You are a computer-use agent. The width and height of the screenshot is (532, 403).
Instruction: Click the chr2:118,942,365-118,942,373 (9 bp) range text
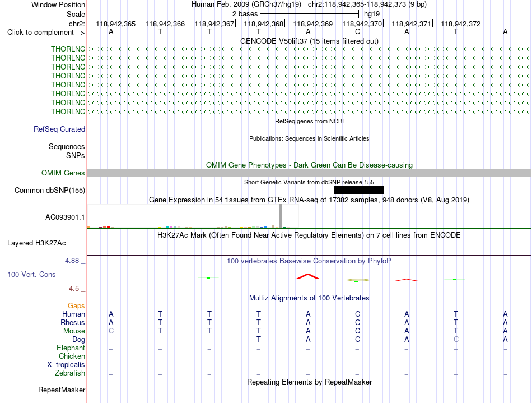[367, 4]
